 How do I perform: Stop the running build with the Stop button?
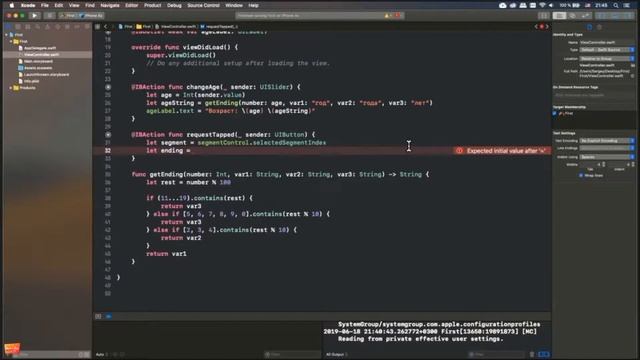tap(49, 16)
